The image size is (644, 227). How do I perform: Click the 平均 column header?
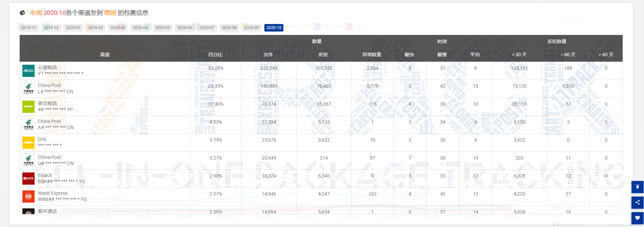coord(475,55)
